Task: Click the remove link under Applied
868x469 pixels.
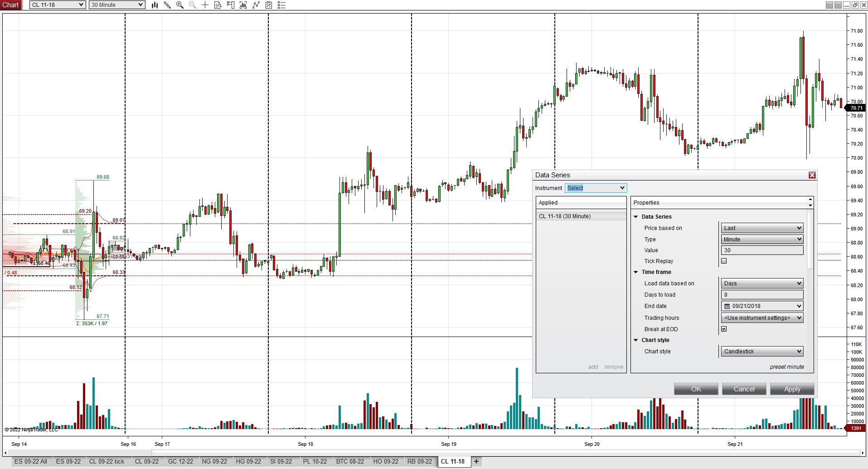Action: pyautogui.click(x=614, y=367)
